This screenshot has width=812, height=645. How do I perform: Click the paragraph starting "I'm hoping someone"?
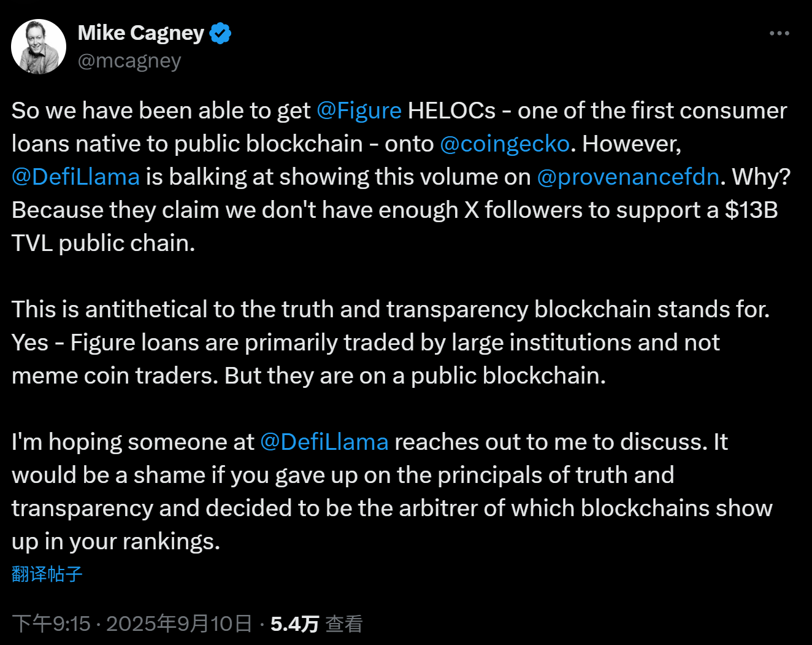coord(368,492)
